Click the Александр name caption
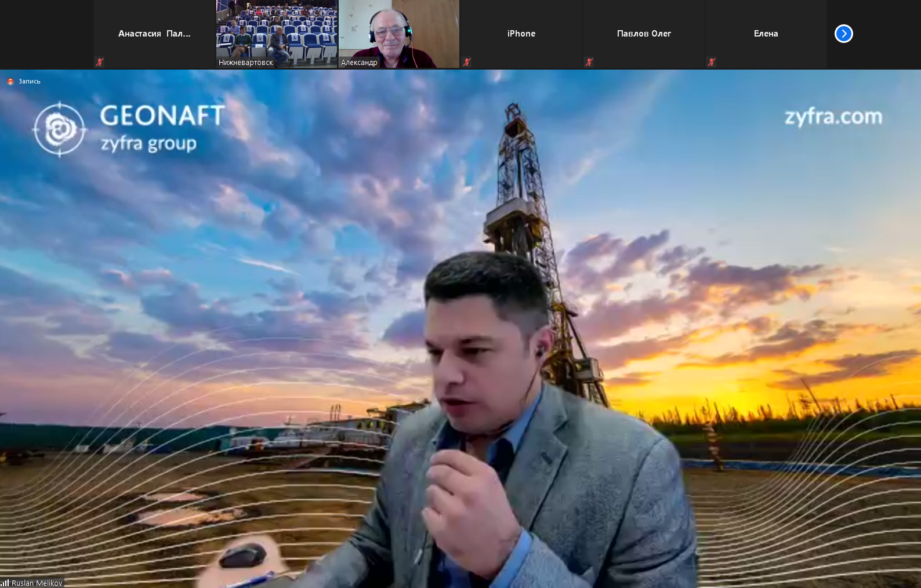The height and width of the screenshot is (588, 921). coord(359,63)
